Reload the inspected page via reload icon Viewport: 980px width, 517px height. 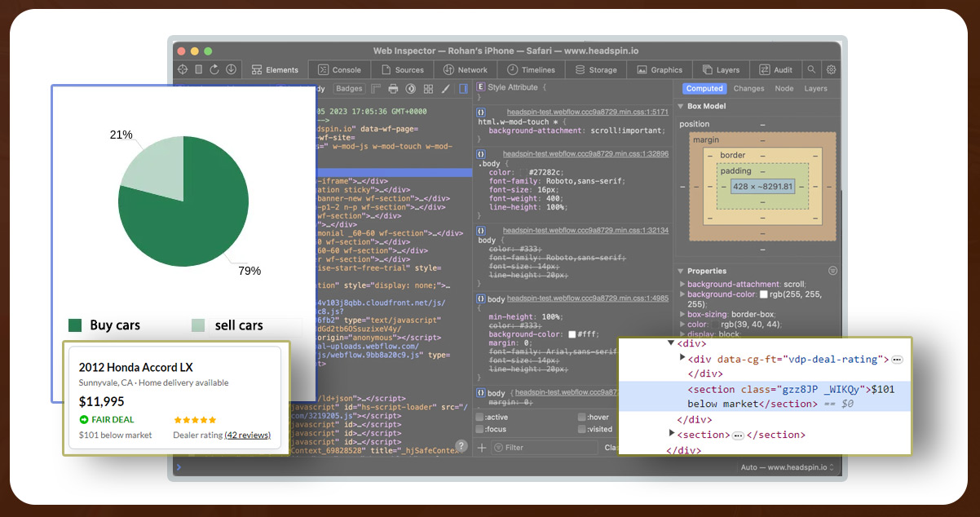214,70
